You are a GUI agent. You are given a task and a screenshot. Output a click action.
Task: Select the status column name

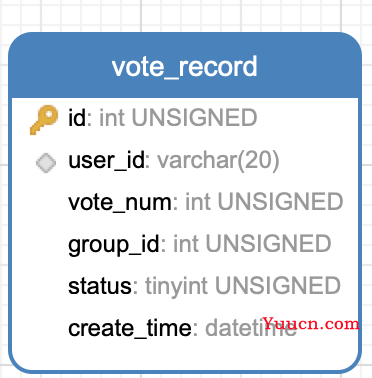[x=100, y=286]
